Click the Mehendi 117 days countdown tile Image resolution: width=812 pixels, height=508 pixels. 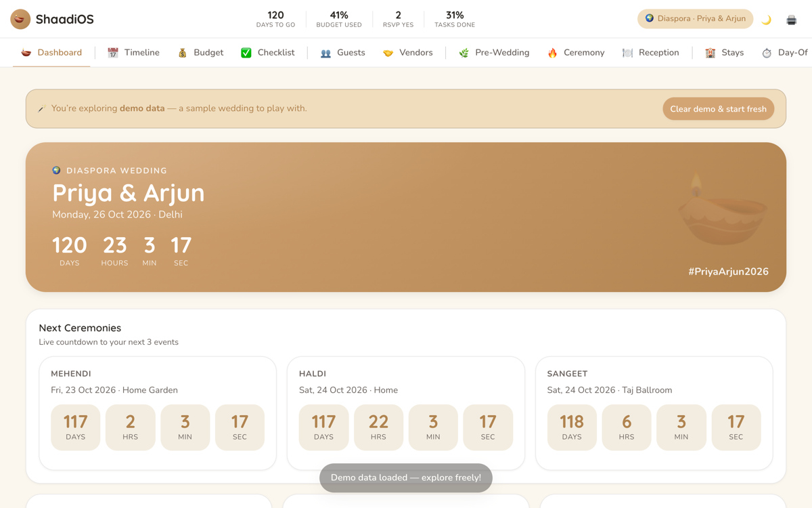click(76, 427)
